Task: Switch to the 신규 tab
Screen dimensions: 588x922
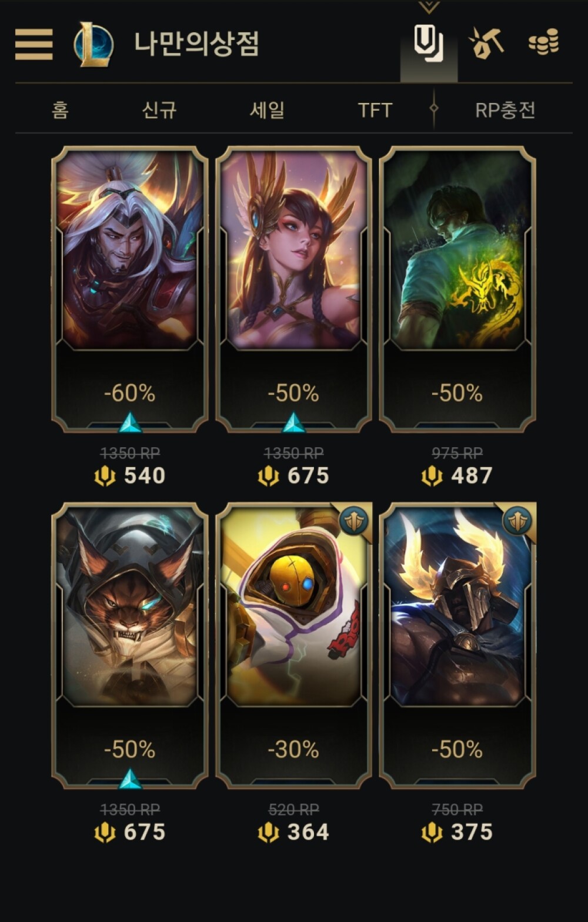Action: click(159, 110)
